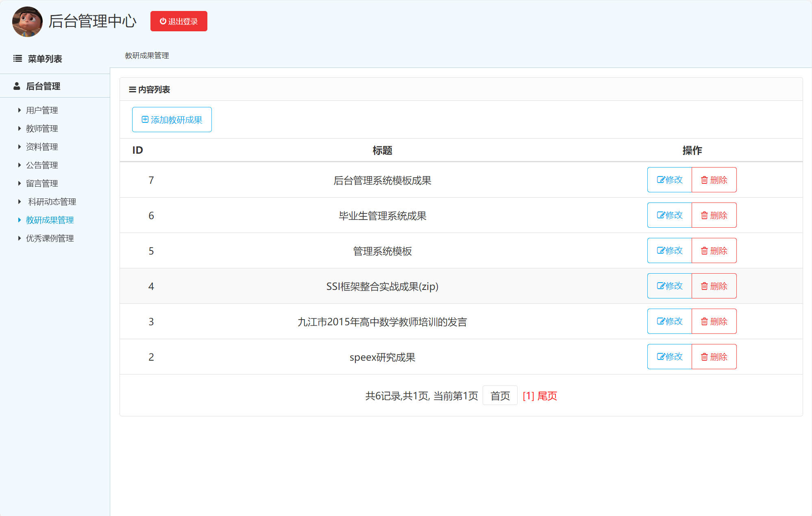Open 资料管理 menu item
This screenshot has width=812, height=516.
[42, 147]
